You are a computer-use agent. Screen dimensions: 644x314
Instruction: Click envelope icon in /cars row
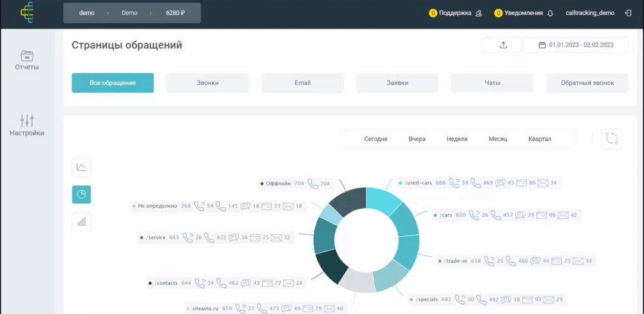(563, 215)
